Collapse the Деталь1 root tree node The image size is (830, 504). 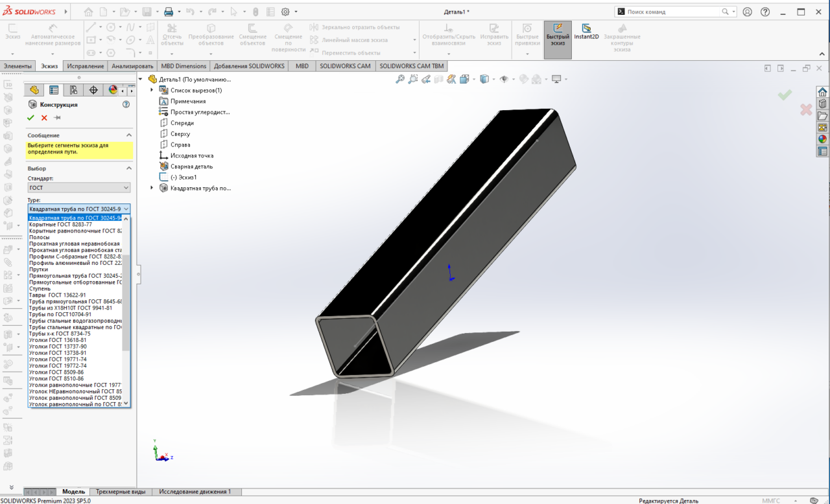pos(141,79)
